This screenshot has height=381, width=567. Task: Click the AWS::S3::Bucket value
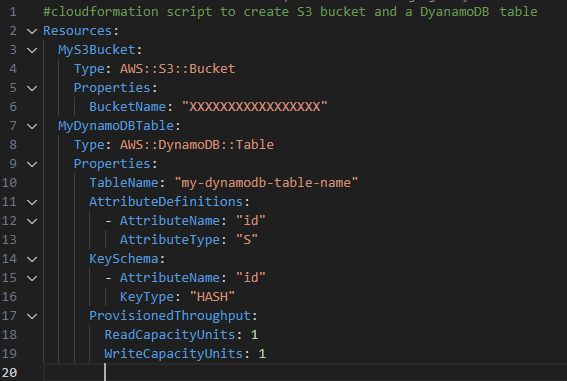click(x=178, y=69)
